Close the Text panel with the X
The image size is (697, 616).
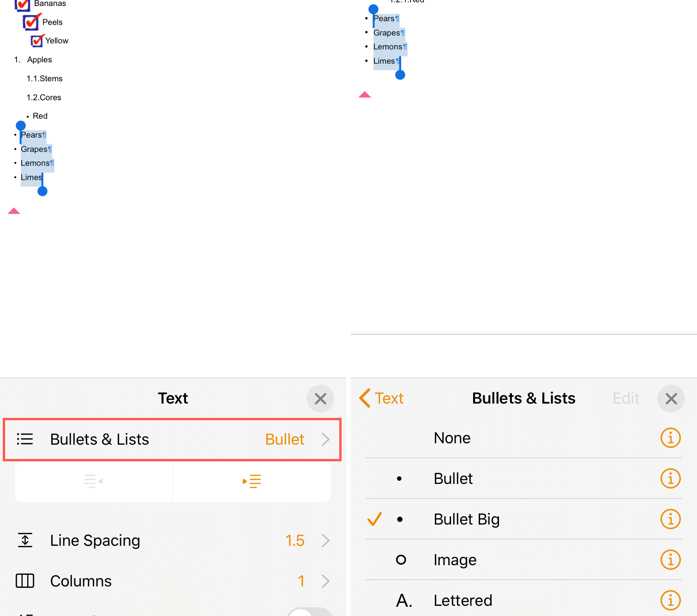tap(320, 399)
